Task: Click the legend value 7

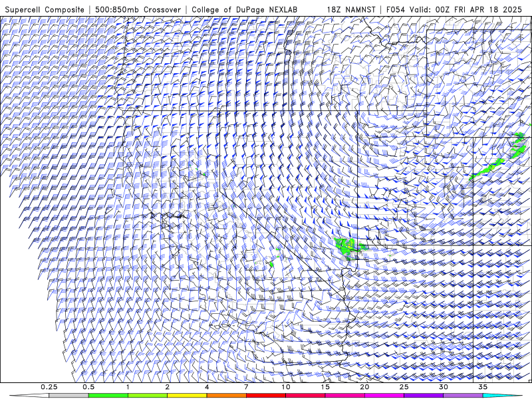Action: point(246,387)
